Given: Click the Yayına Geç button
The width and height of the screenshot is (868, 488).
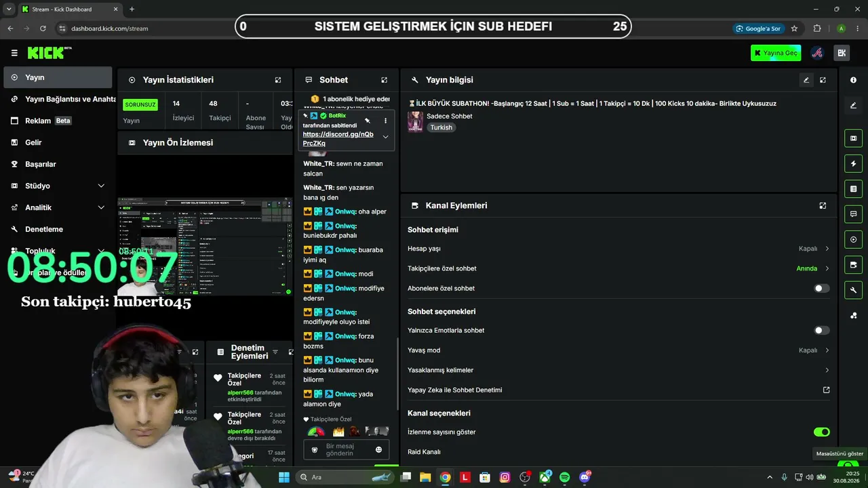Looking at the screenshot, I should (776, 53).
